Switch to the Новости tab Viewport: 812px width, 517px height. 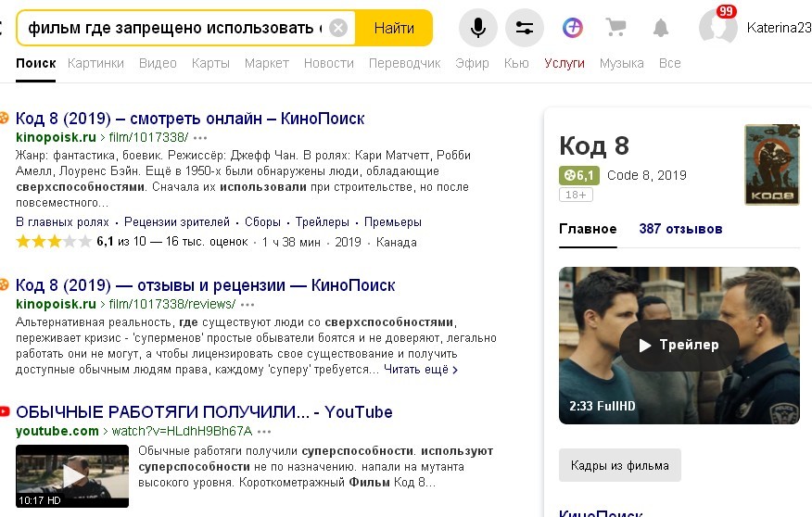coord(329,63)
